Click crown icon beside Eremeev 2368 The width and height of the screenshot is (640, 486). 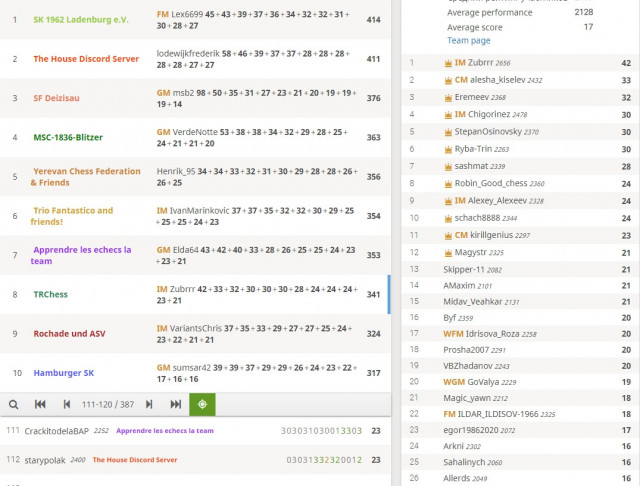pyautogui.click(x=448, y=98)
